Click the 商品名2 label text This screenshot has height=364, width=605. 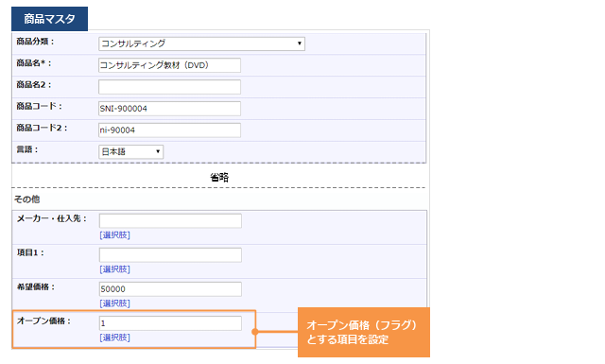click(x=34, y=84)
